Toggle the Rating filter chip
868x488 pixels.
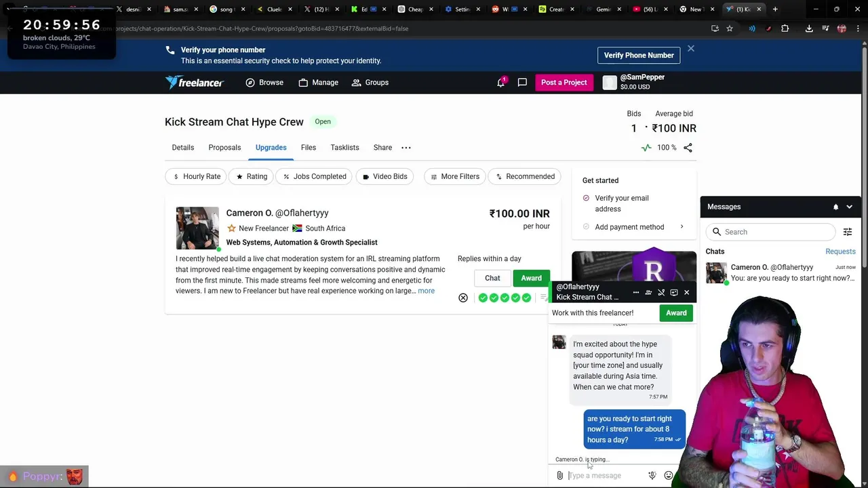tap(251, 177)
